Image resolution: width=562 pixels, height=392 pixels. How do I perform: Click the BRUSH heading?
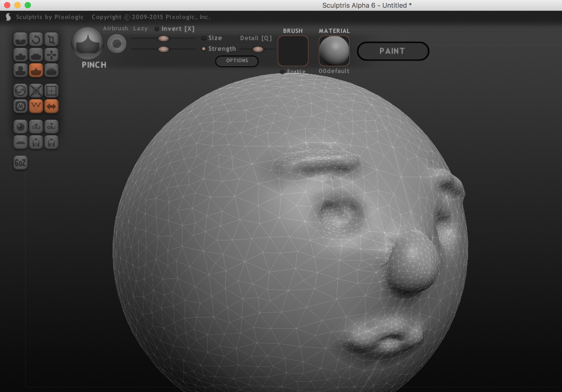coord(293,31)
